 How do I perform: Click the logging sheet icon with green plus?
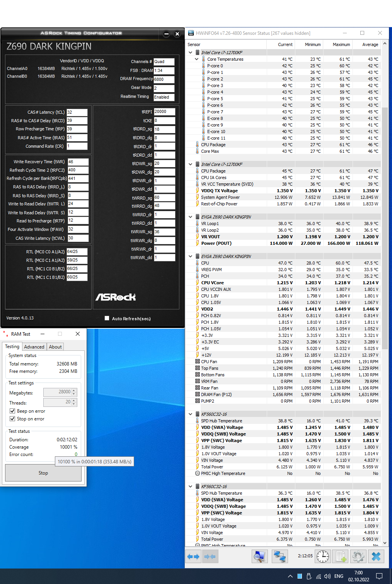click(x=341, y=557)
